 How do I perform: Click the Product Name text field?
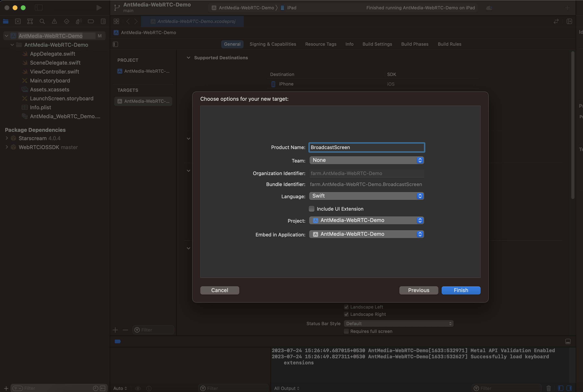(x=367, y=147)
